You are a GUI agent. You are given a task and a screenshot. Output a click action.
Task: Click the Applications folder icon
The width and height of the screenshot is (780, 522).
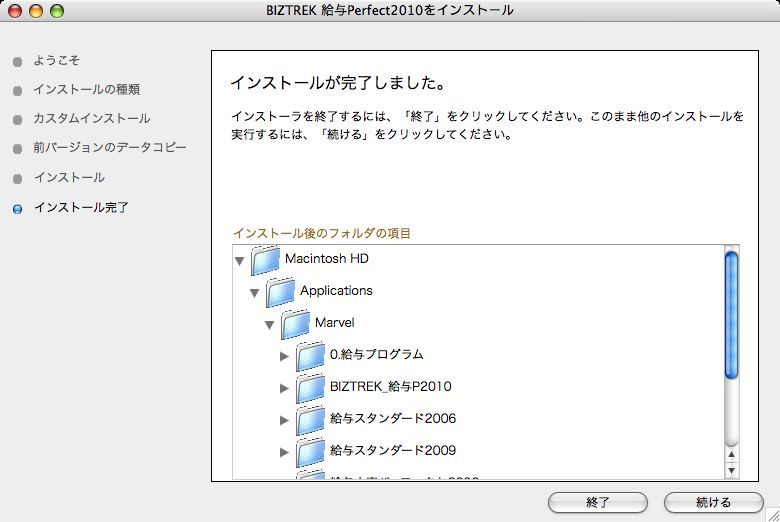click(280, 292)
